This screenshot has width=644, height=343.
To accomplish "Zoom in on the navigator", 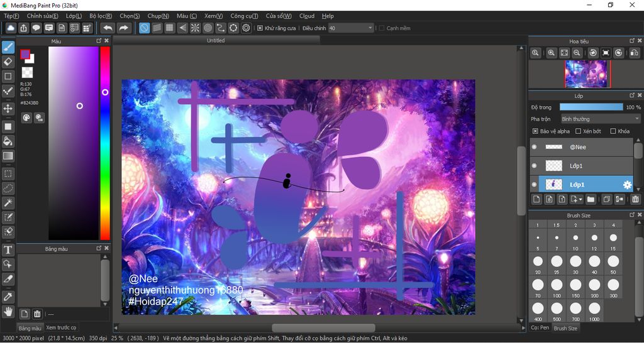I will pyautogui.click(x=552, y=53).
